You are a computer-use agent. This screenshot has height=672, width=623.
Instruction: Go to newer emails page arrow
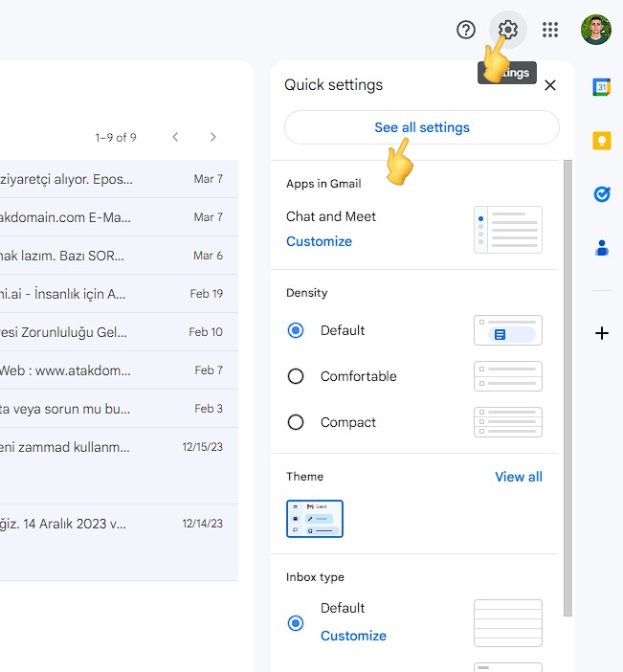coord(175,137)
